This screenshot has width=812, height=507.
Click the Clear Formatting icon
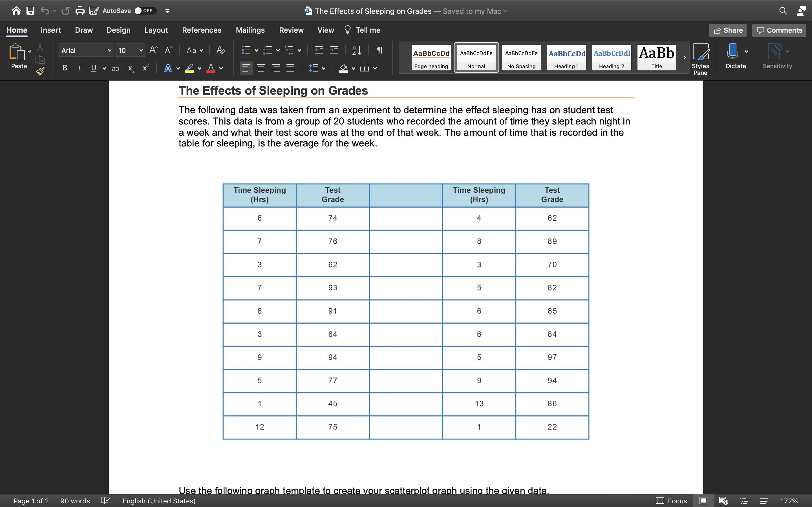[220, 50]
